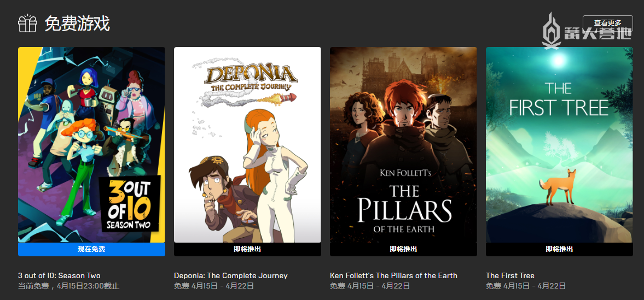Select Deponia The Complete Journey cover art

coord(247,144)
